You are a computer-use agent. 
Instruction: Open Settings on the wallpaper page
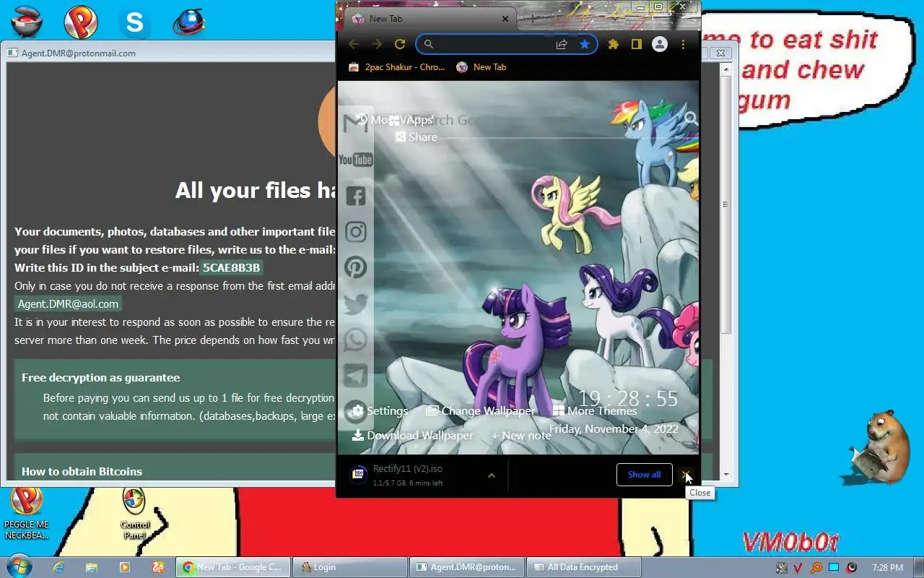(x=379, y=411)
